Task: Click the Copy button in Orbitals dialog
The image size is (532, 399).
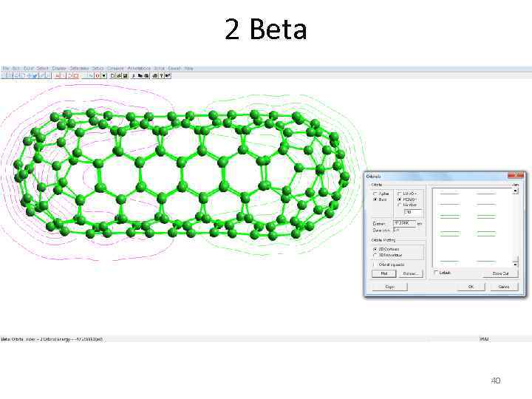Action: point(390,287)
